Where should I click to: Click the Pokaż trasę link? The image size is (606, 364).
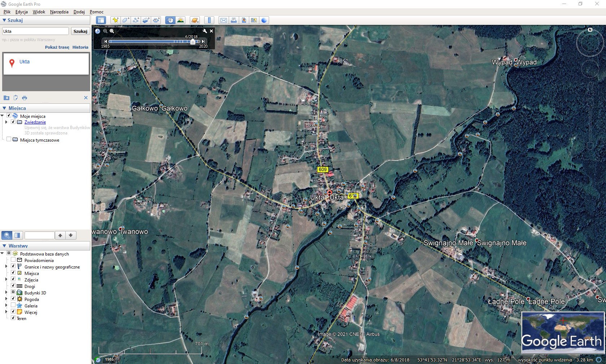(57, 47)
